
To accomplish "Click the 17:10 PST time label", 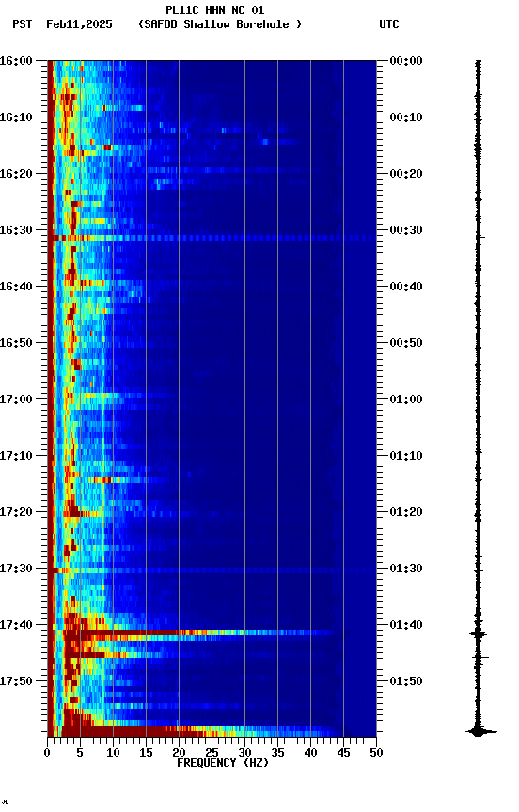I will pyautogui.click(x=16, y=456).
